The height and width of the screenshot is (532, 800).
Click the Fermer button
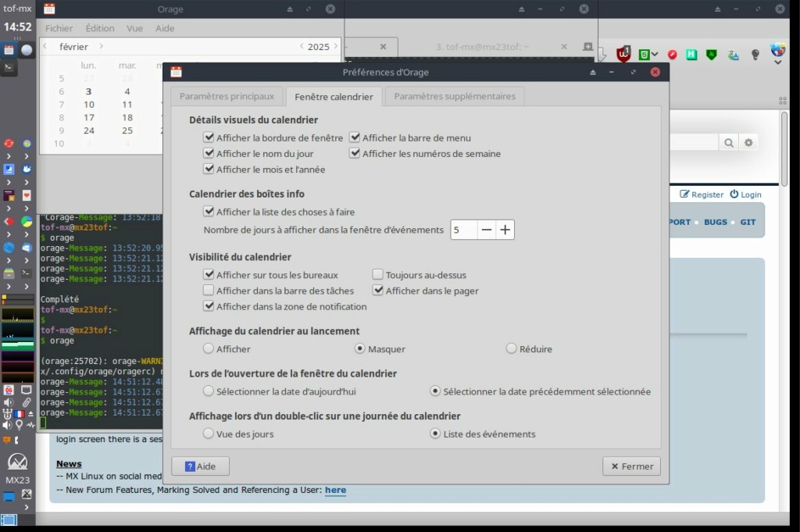[x=631, y=466]
